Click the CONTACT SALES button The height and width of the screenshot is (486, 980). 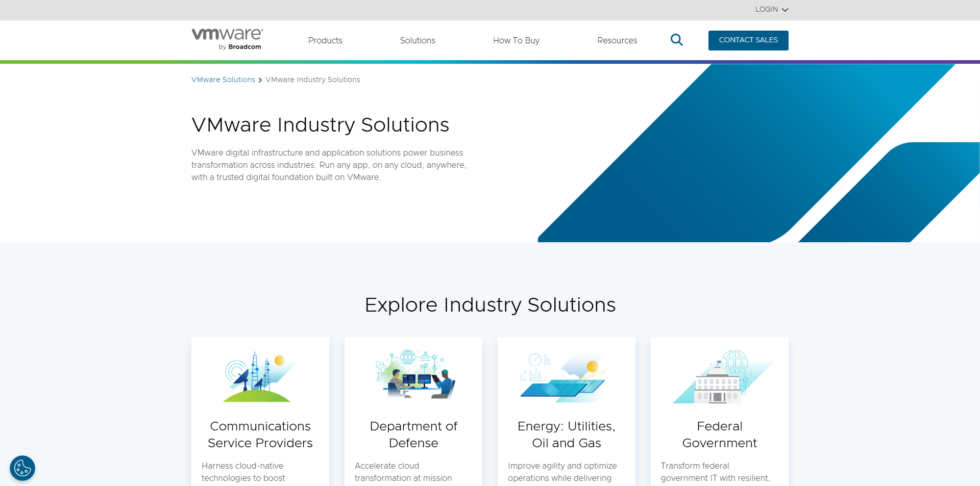[x=748, y=40]
